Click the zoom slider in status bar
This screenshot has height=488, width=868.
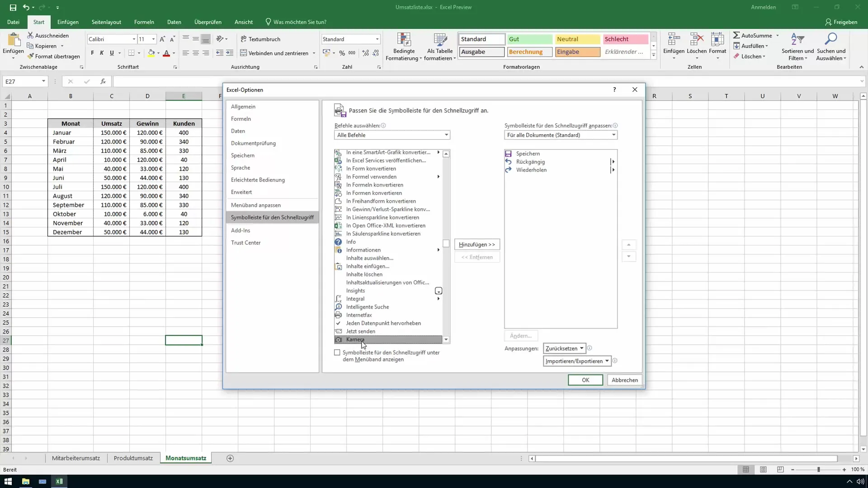click(x=818, y=469)
